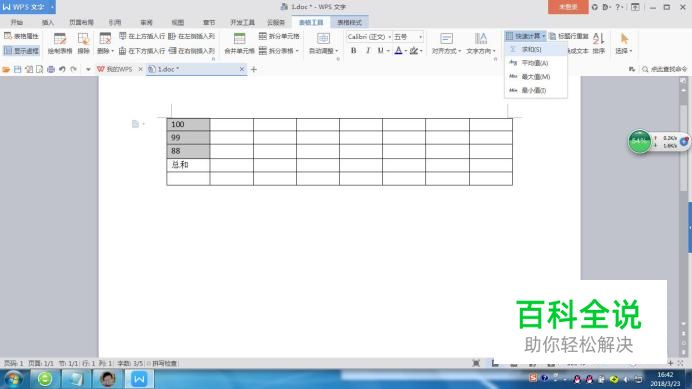Insert column to the right (在右侧插入列)
The width and height of the screenshot is (692, 389).
192,51
